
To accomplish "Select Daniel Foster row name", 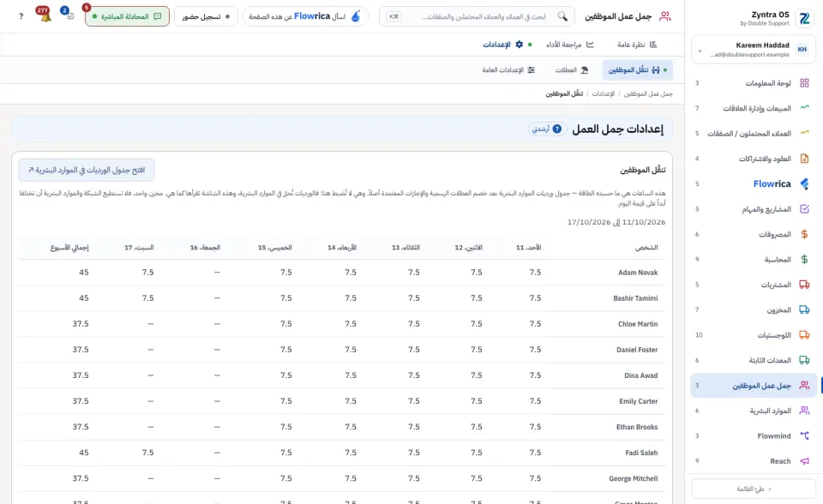I will (x=637, y=350).
